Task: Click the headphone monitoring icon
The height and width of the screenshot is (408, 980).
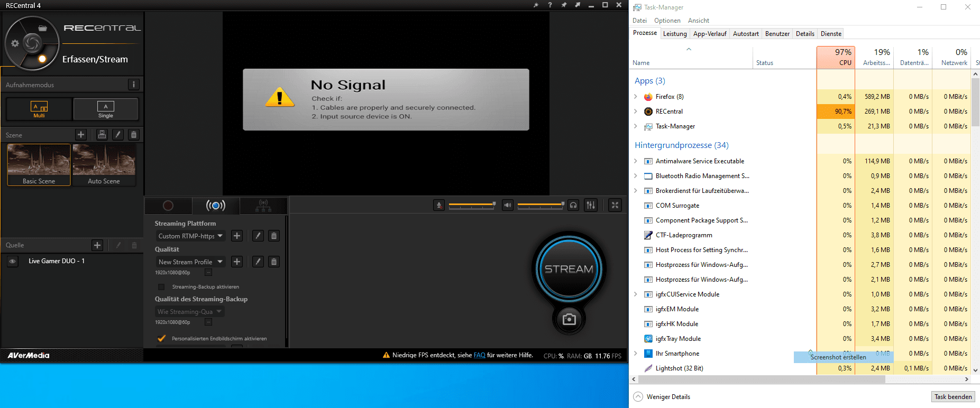Action: 573,205
